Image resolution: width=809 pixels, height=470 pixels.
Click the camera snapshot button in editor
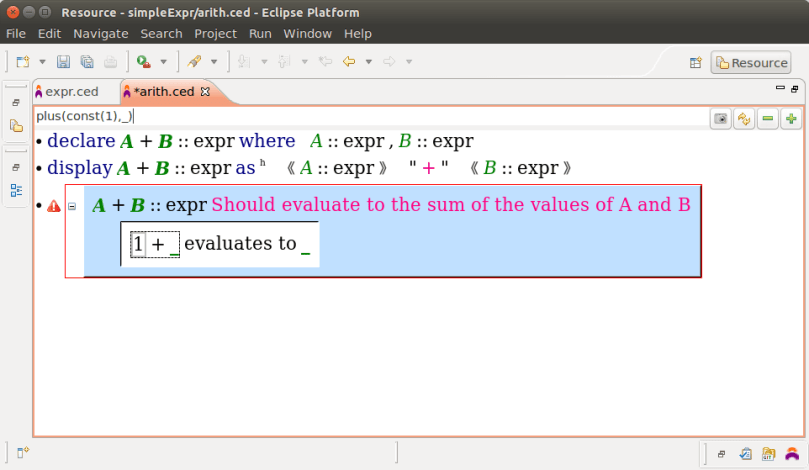click(720, 119)
